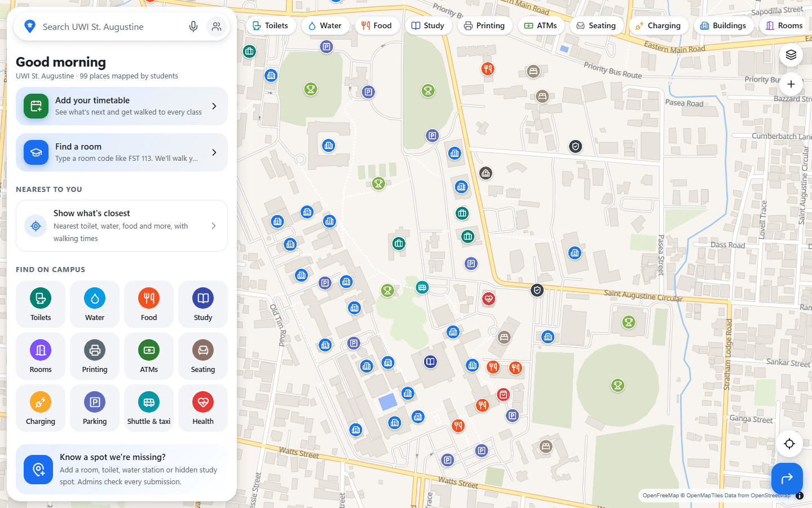Viewport: 812px width, 508px height.
Task: Show map attribution info icon
Action: tap(800, 496)
